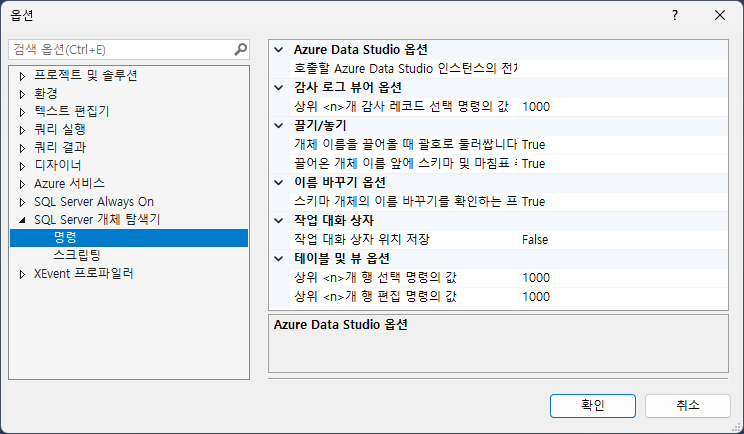Screen dimensions: 744x434
Task: Click the 이름 바꾸기 옵션 category header
Action: [340, 183]
